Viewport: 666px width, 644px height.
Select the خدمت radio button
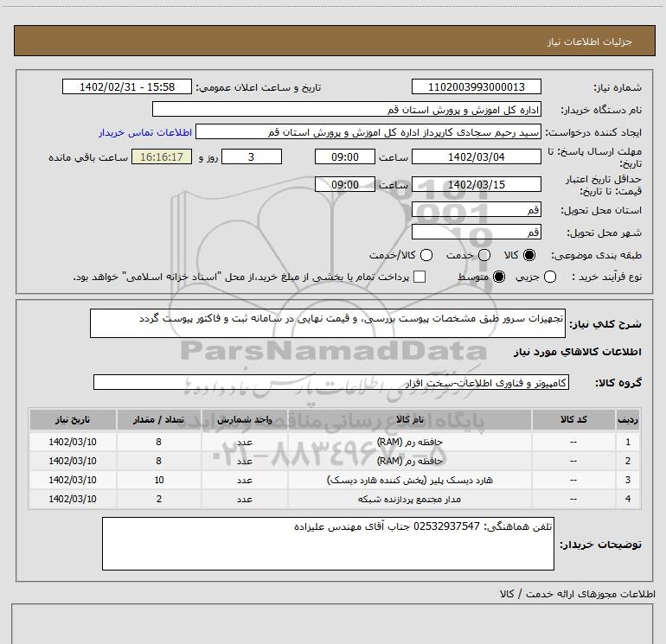[x=484, y=255]
